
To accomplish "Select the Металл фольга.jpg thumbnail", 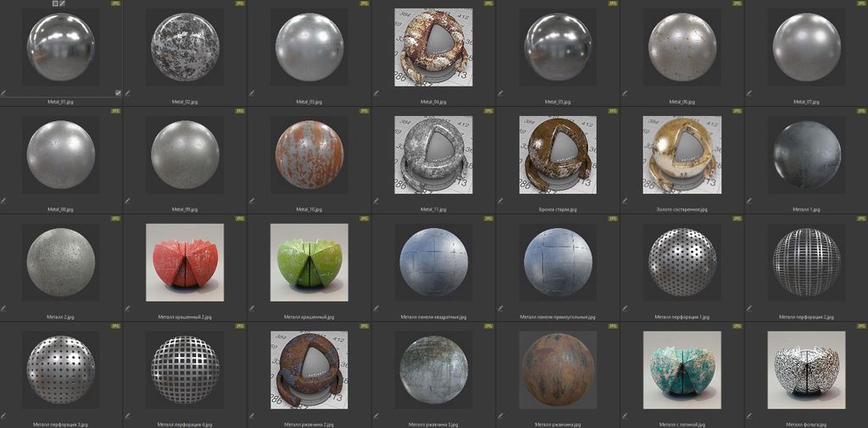I will [x=805, y=370].
